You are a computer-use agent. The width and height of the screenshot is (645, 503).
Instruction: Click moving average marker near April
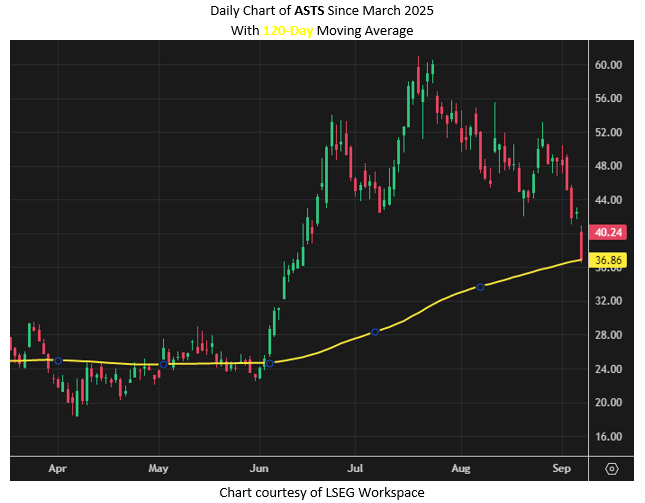point(58,361)
